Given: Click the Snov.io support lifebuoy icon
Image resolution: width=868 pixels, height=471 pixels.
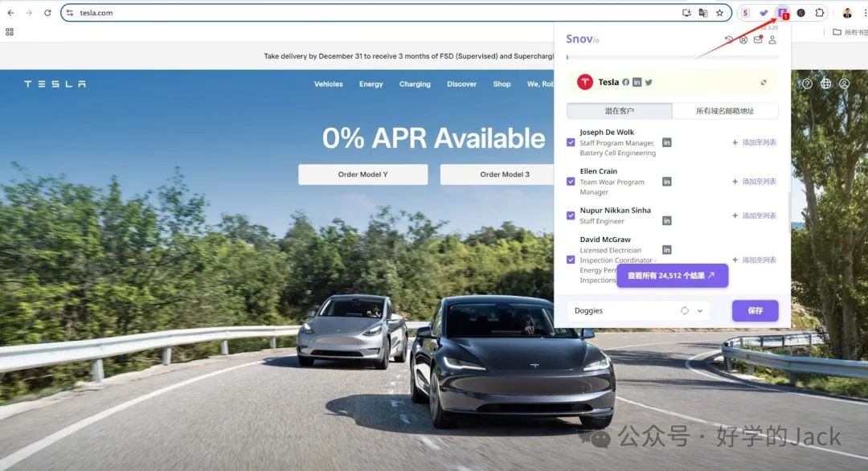Looking at the screenshot, I should tap(743, 40).
